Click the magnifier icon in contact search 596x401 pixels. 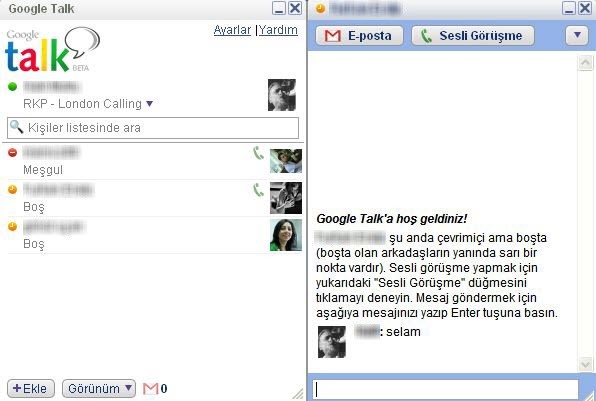[x=16, y=127]
